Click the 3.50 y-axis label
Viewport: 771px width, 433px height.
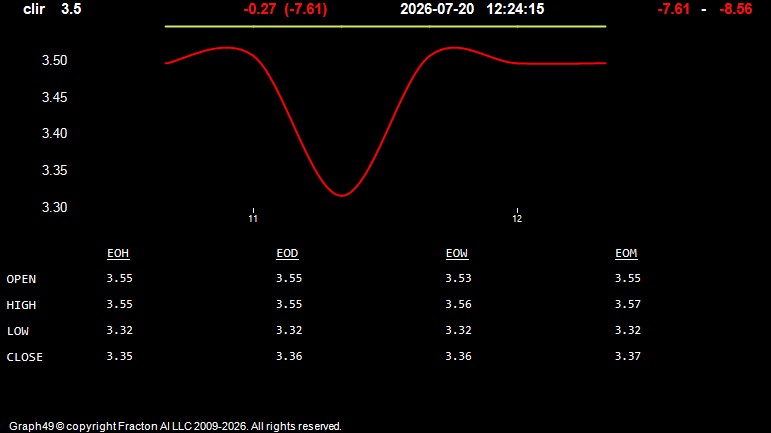point(55,60)
